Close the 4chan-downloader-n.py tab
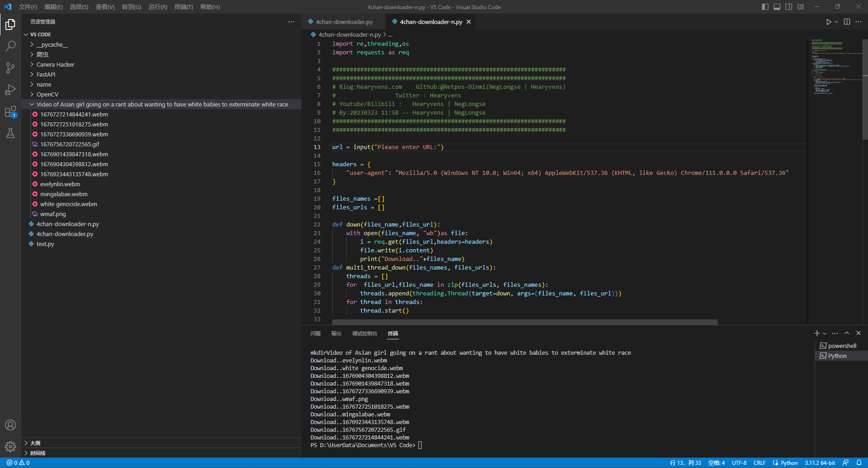This screenshot has height=468, width=868. coord(469,22)
